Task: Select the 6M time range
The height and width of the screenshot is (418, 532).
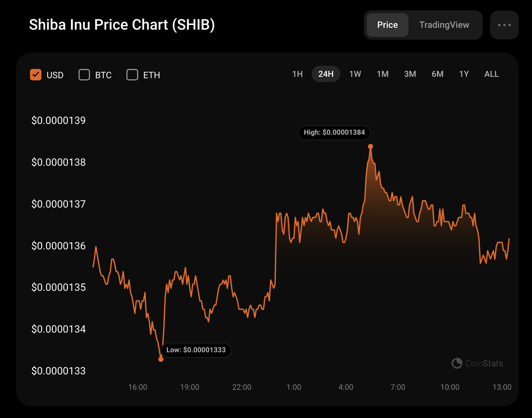Action: point(438,74)
